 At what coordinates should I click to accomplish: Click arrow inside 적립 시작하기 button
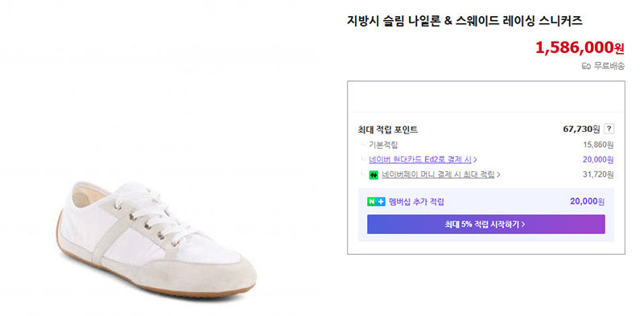pyautogui.click(x=523, y=224)
